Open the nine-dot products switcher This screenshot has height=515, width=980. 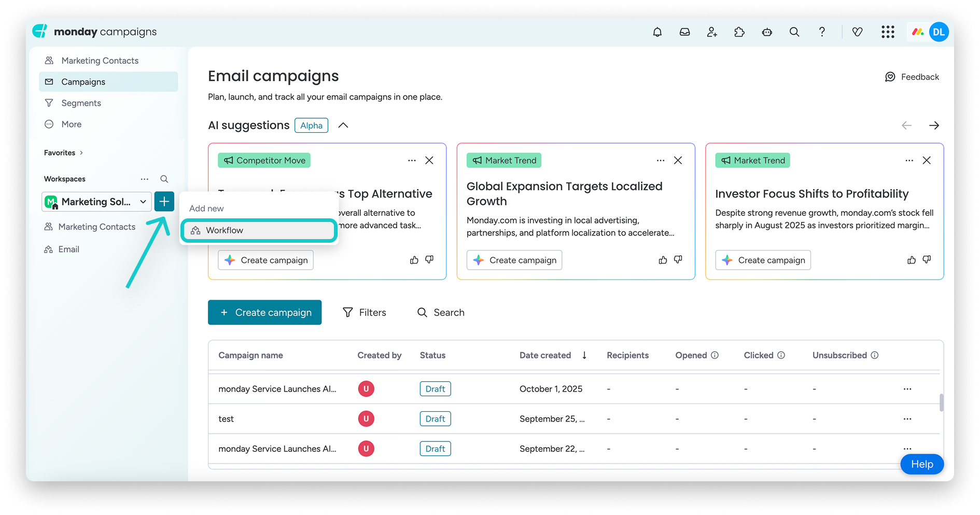(x=888, y=32)
